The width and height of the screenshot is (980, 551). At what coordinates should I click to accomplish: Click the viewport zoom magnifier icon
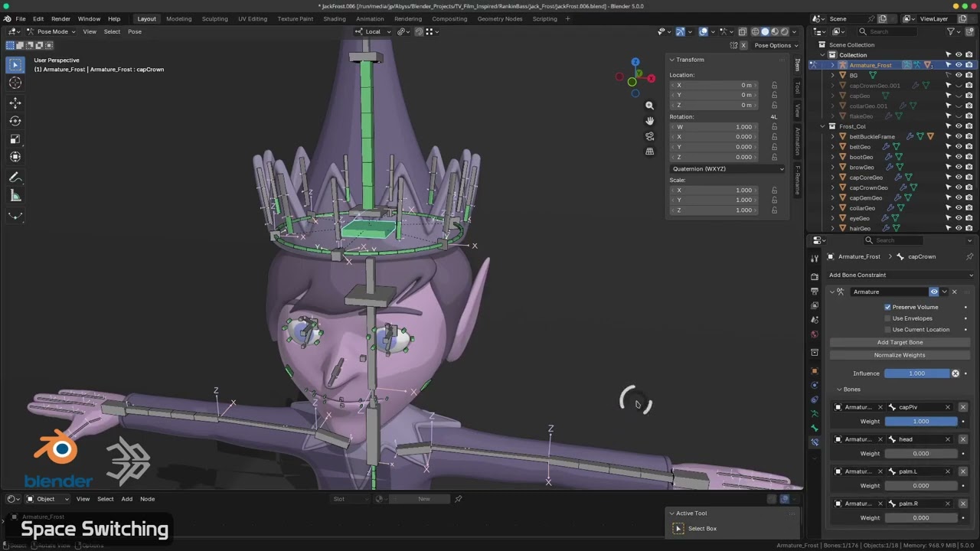pos(649,106)
